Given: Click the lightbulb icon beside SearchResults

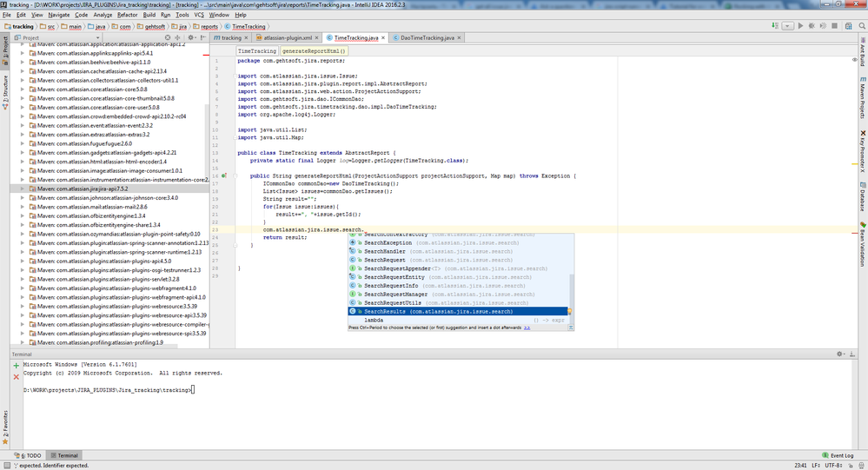Looking at the screenshot, I should tap(569, 312).
